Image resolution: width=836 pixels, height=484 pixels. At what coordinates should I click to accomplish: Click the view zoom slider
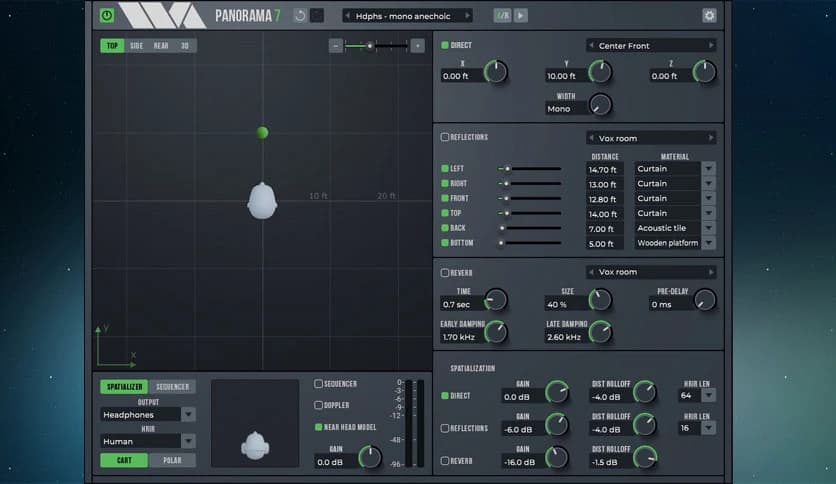376,46
